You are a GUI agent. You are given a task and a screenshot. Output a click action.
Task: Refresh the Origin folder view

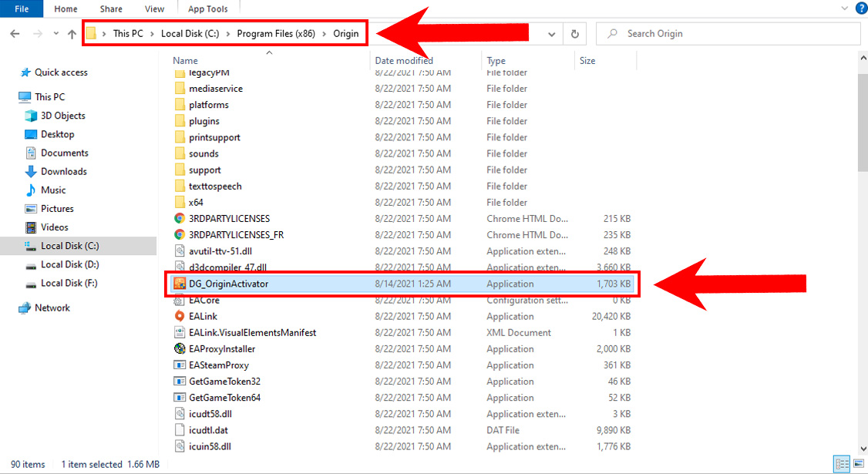(x=574, y=35)
